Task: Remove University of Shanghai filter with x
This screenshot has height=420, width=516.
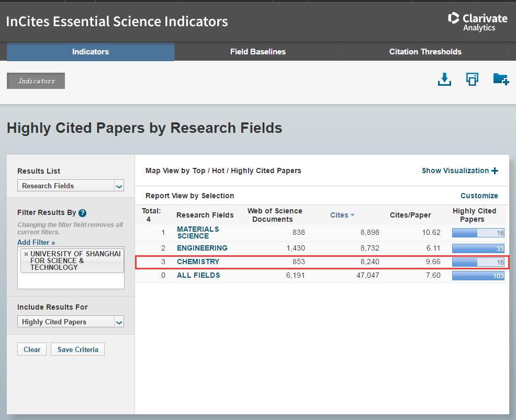Action: [x=26, y=254]
